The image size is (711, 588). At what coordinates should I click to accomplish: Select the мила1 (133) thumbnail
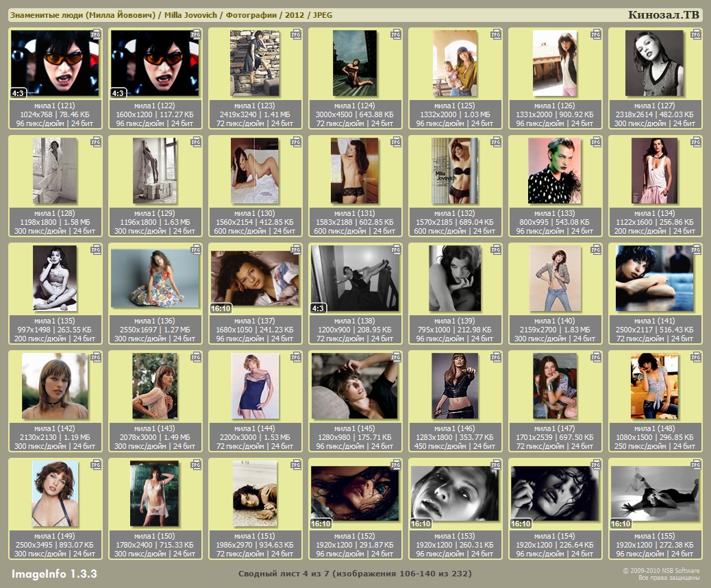pos(554,171)
